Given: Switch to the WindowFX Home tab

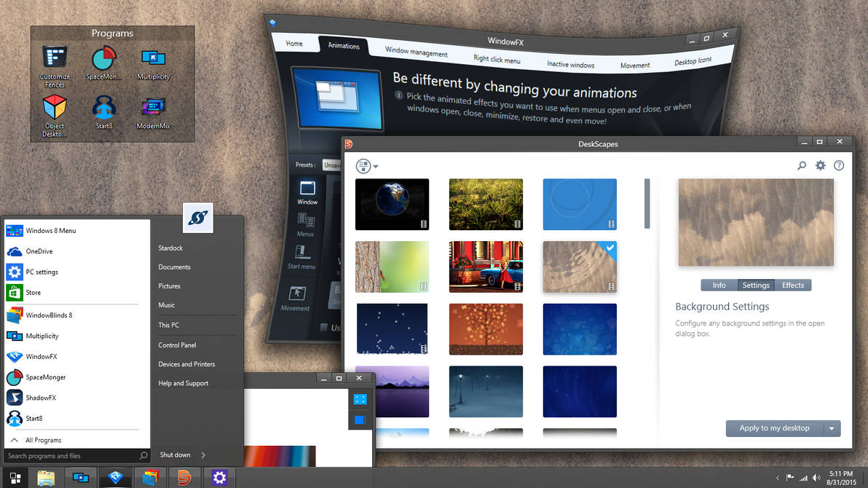Looking at the screenshot, I should point(294,43).
